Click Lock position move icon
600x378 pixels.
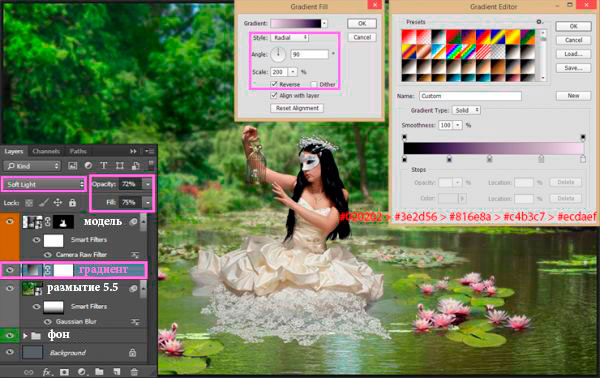58,202
